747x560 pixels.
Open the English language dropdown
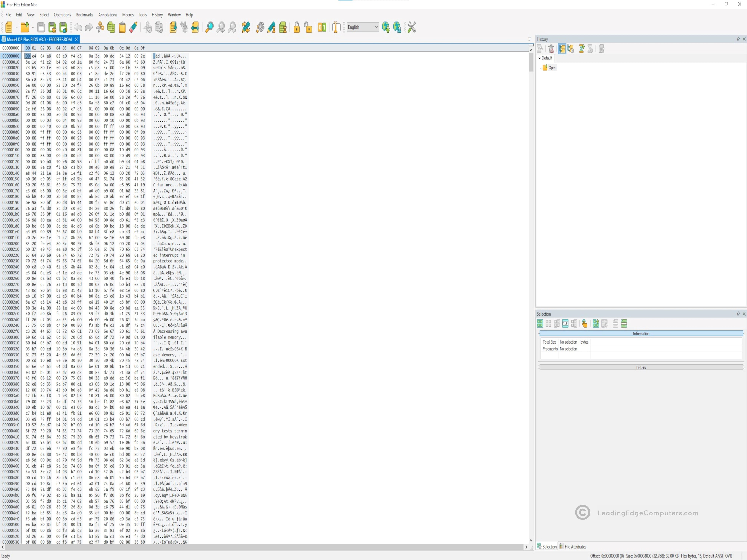click(x=363, y=27)
